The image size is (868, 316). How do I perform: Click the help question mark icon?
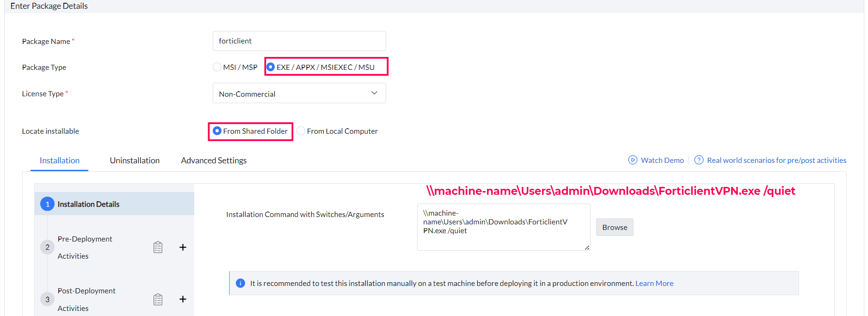(699, 160)
